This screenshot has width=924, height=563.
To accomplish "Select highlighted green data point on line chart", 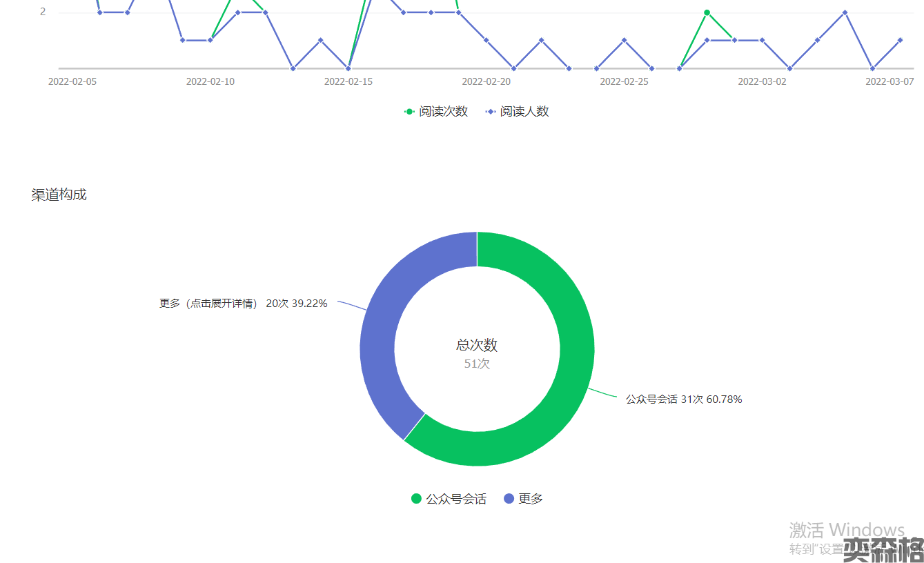I will (707, 12).
